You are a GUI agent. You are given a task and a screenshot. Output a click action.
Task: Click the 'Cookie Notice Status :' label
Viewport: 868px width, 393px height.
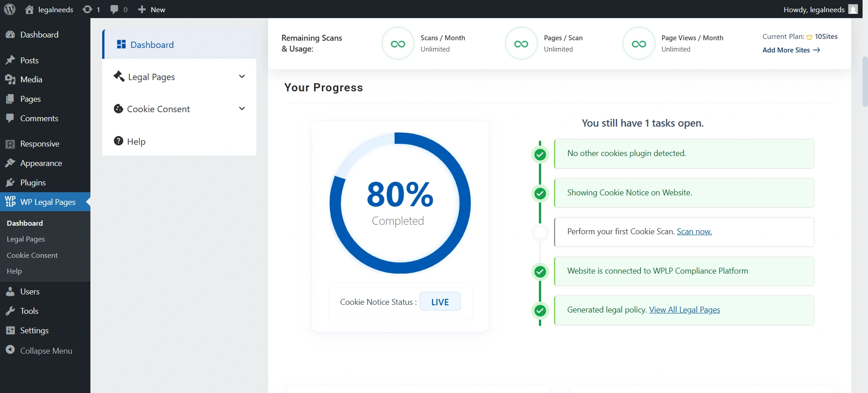click(x=378, y=302)
